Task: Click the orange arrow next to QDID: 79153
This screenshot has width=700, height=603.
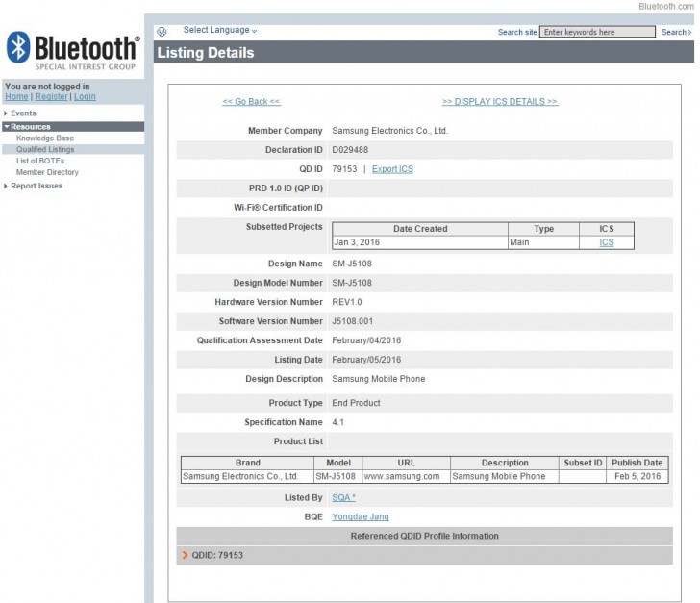Action: coord(185,555)
